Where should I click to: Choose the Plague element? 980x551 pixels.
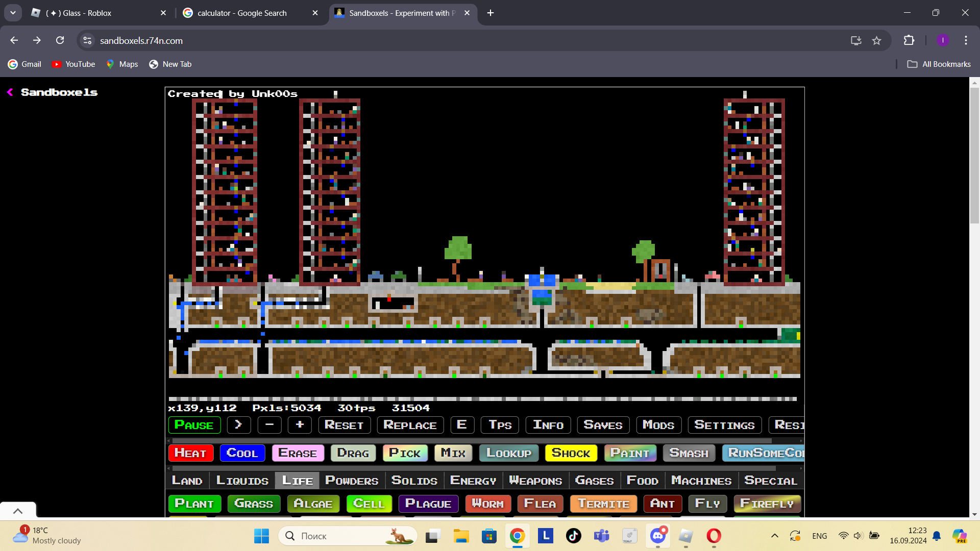tap(428, 504)
